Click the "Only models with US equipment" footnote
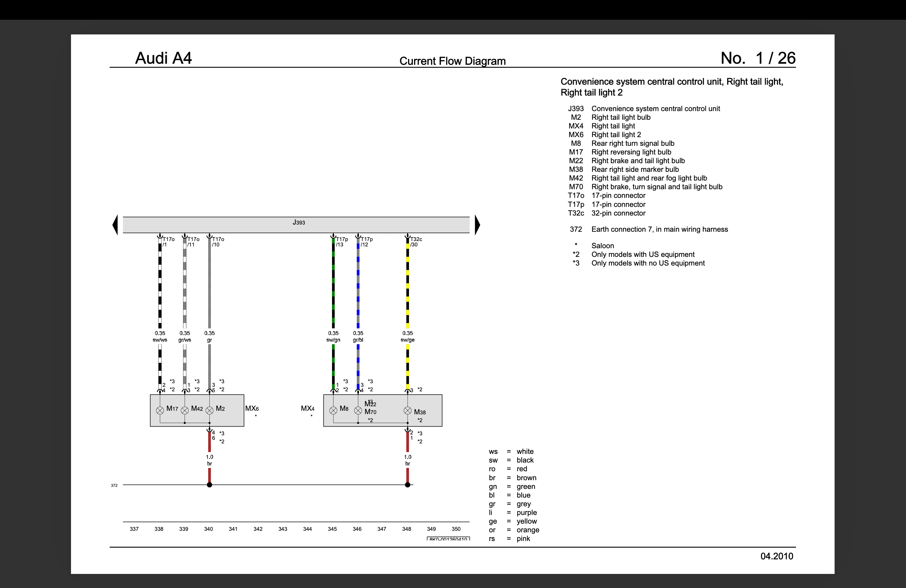Screen dimensions: 906x588 (643, 254)
